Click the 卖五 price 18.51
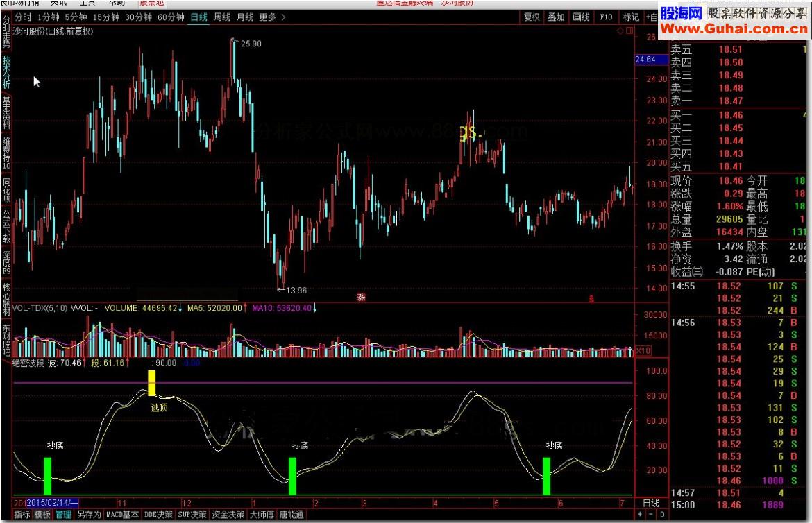812x523 pixels. pos(731,50)
